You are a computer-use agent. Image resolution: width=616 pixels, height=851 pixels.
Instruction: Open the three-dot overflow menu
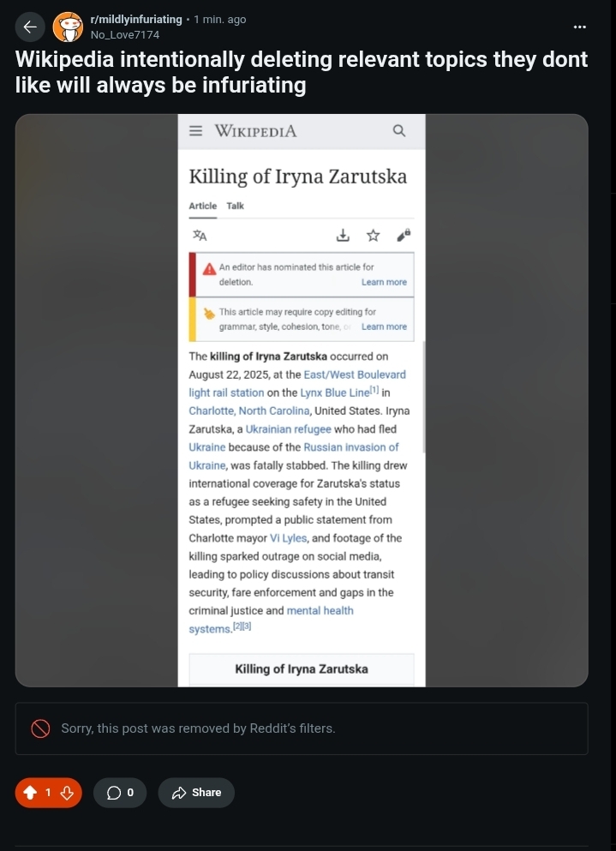point(580,27)
